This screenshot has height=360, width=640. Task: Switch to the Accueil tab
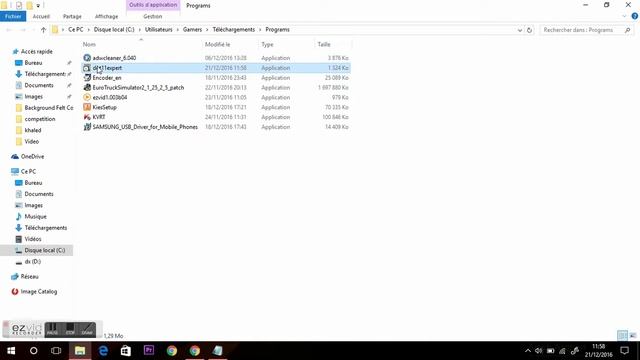click(41, 16)
